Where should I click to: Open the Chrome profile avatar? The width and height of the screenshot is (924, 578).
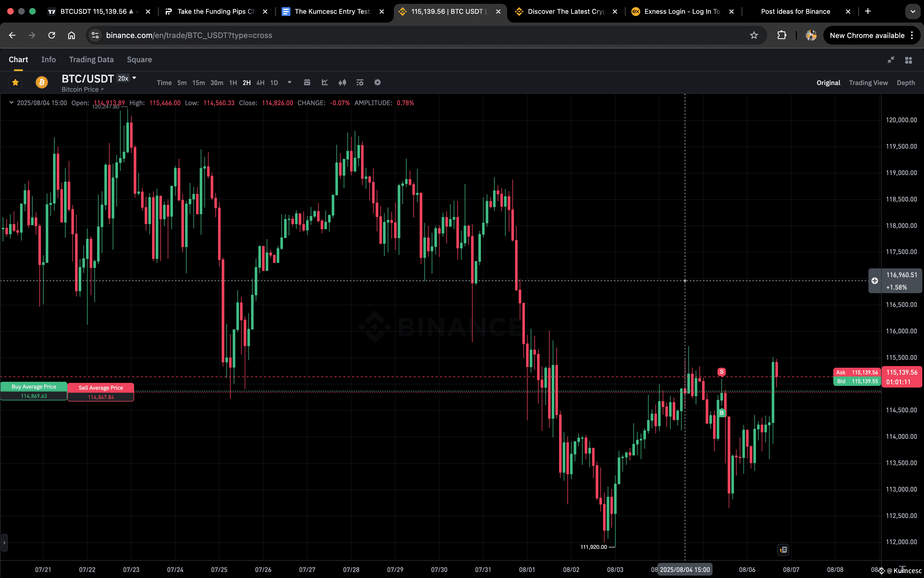tap(811, 35)
